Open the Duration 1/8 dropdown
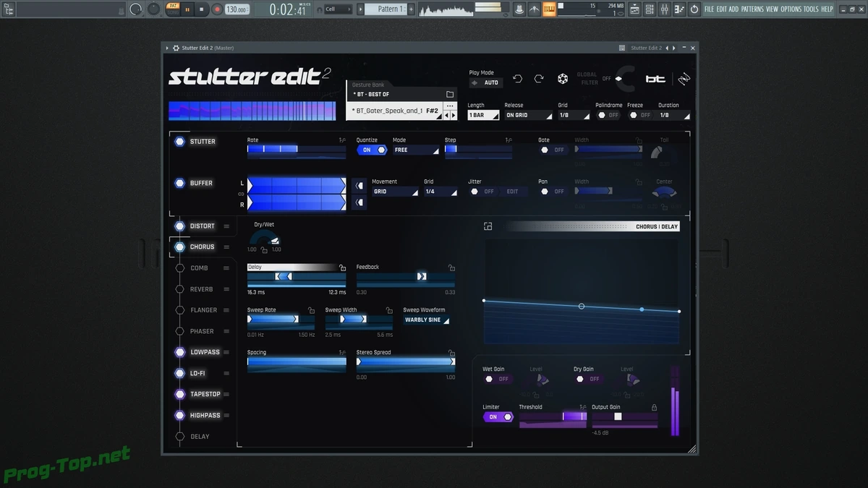The width and height of the screenshot is (868, 488). tap(674, 115)
